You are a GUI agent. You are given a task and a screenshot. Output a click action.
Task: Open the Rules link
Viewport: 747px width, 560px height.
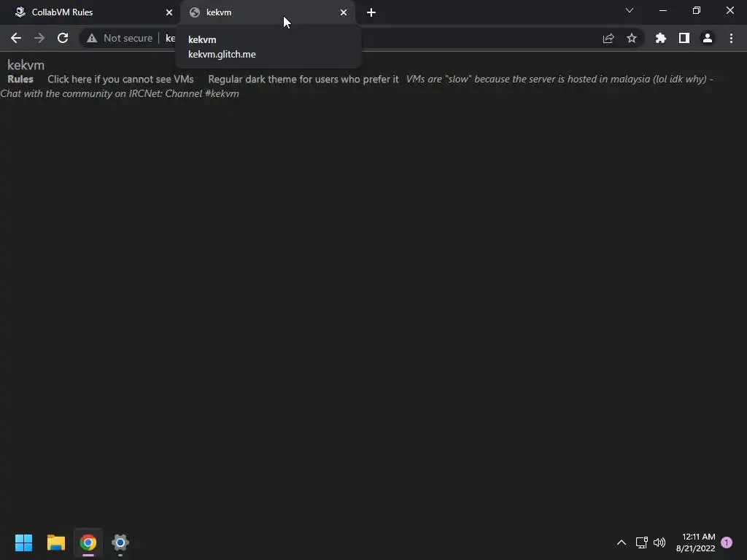point(20,79)
